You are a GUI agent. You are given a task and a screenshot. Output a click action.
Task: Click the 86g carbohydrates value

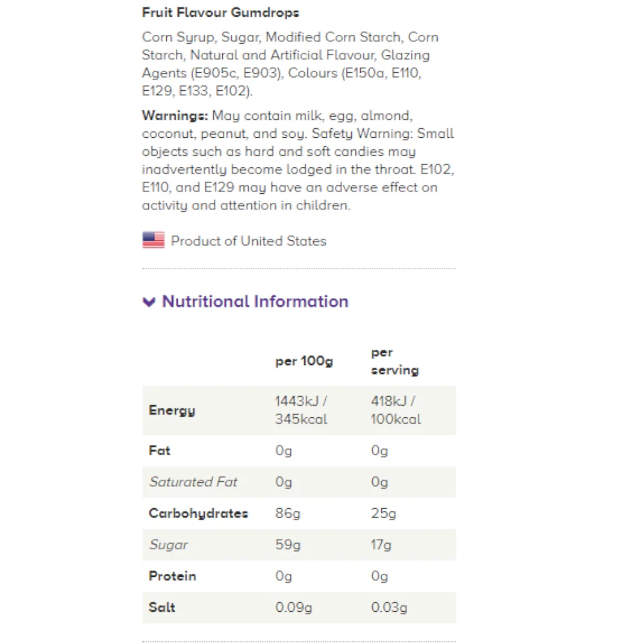pyautogui.click(x=288, y=513)
